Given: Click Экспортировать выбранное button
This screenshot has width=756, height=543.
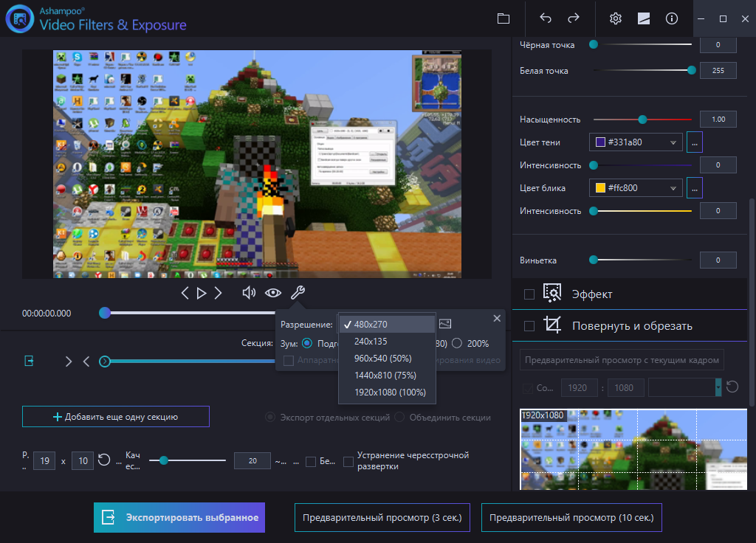Looking at the screenshot, I should pos(179,517).
